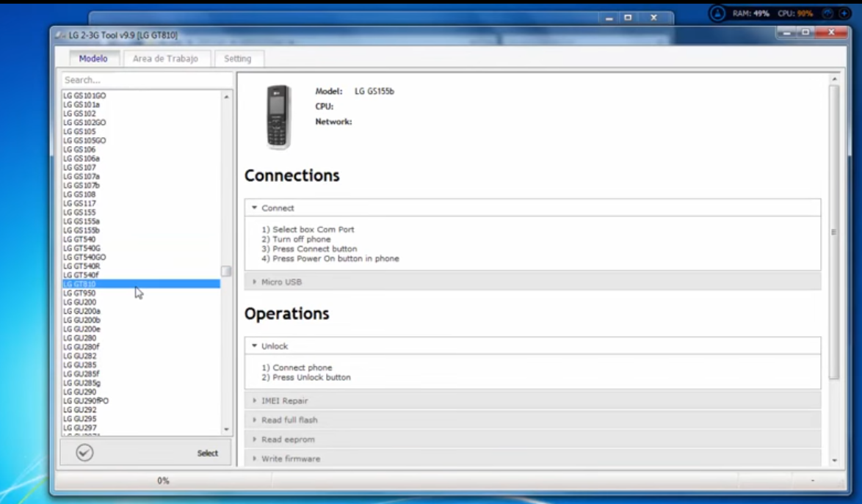Viewport: 862px width, 504px height.
Task: Select LG GU280f in the list
Action: [141, 346]
